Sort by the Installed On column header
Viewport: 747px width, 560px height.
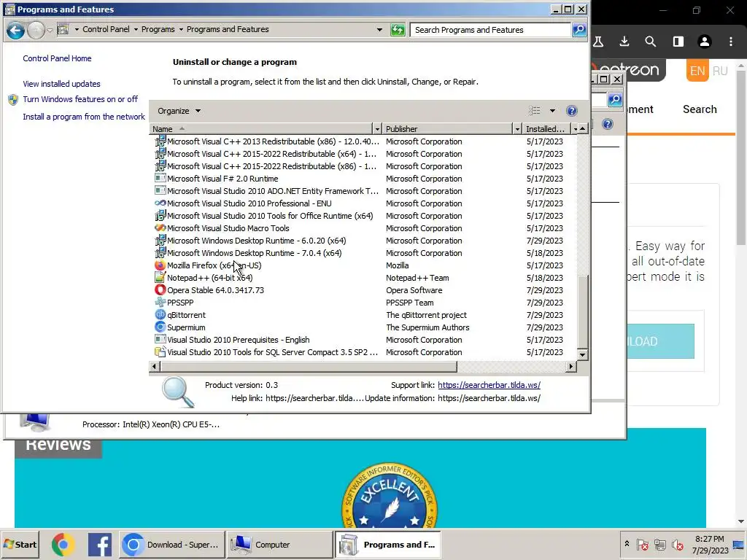point(546,129)
